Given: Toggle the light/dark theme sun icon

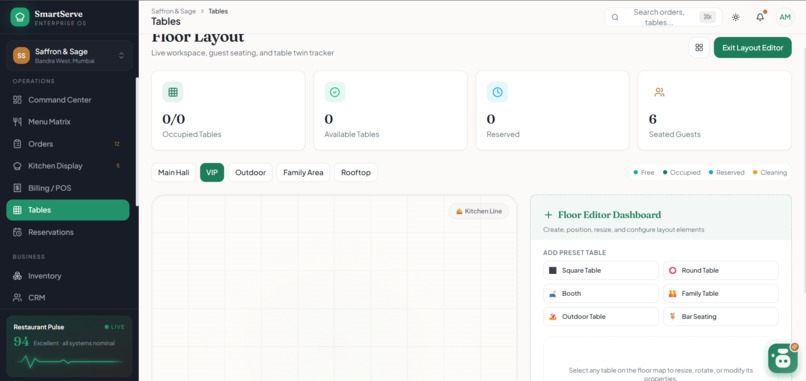Looking at the screenshot, I should coord(736,17).
